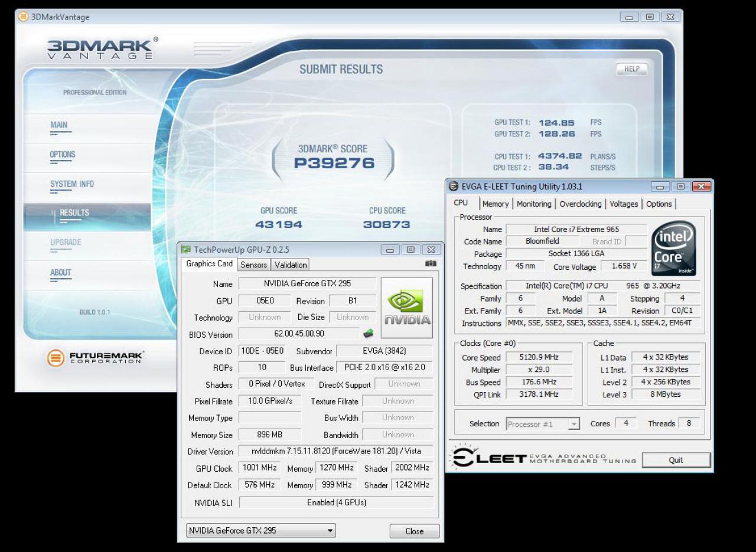Image resolution: width=756 pixels, height=552 pixels.
Task: Click the Memory Size value 896 MB
Action: click(270, 435)
